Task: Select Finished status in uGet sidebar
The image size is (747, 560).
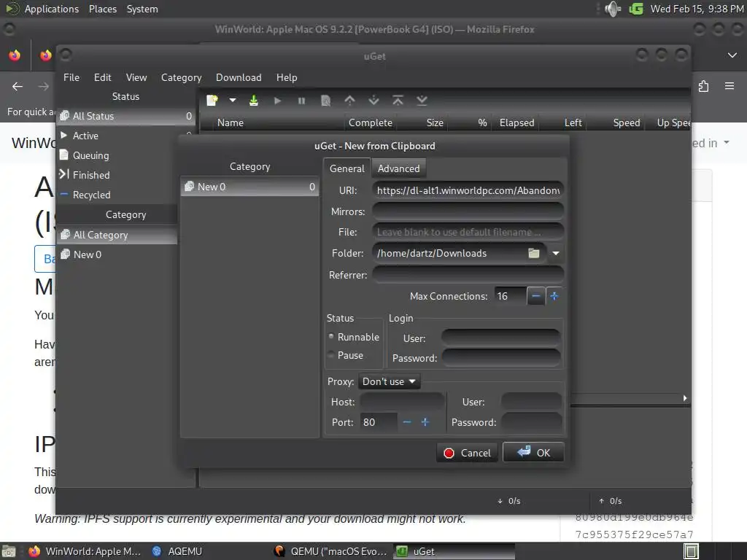Action: point(125,175)
